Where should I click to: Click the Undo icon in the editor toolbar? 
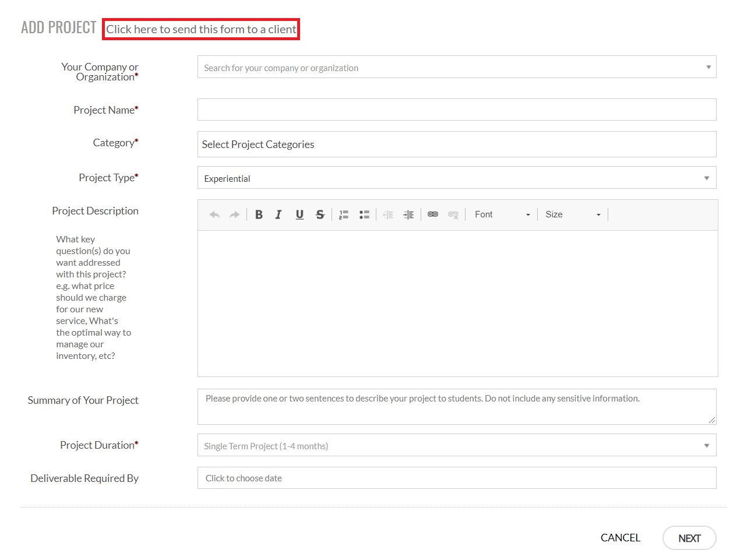[x=214, y=214]
